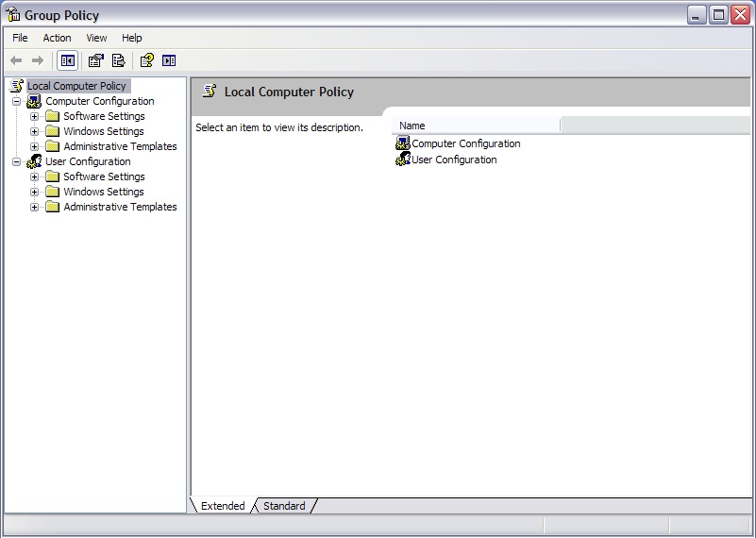
Task: Expand Windows Settings under User Configuration
Action: click(x=35, y=192)
